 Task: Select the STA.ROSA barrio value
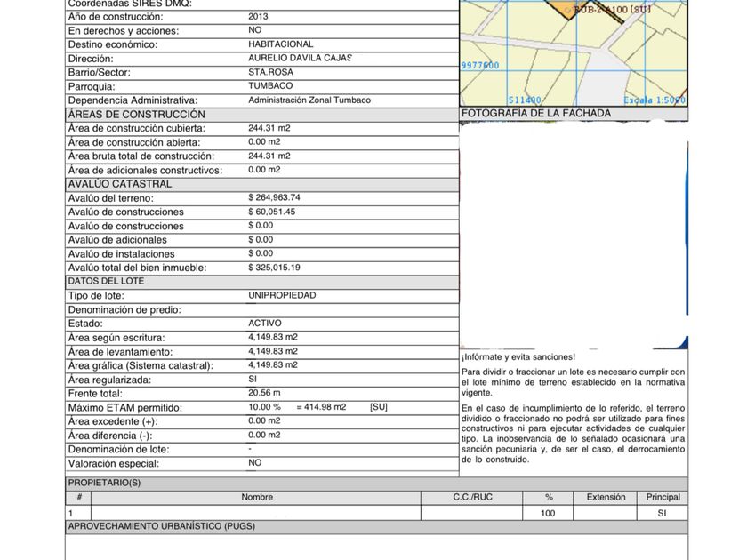pos(270,72)
